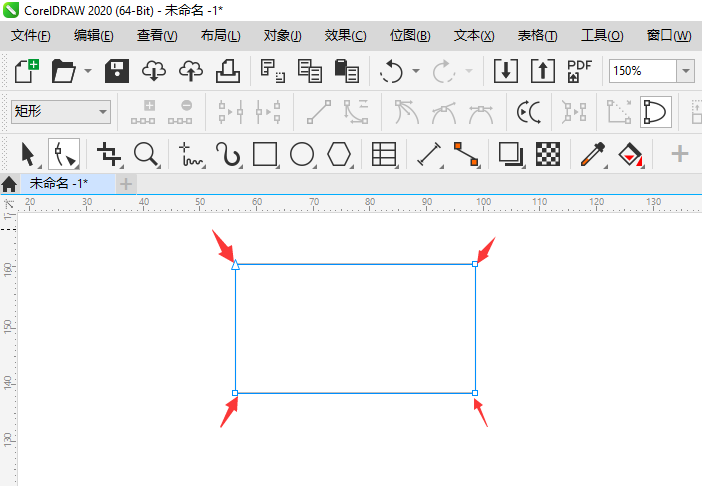The image size is (702, 486).
Task: Click the Export icon
Action: [543, 71]
